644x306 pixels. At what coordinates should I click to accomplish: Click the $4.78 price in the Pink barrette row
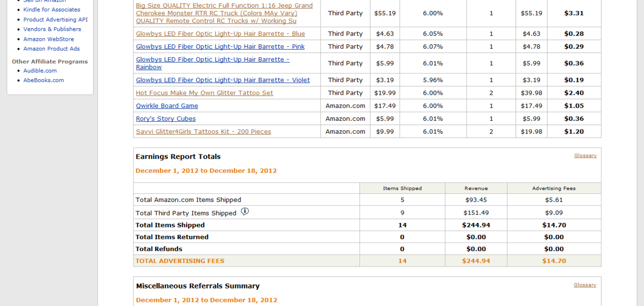[x=385, y=47]
